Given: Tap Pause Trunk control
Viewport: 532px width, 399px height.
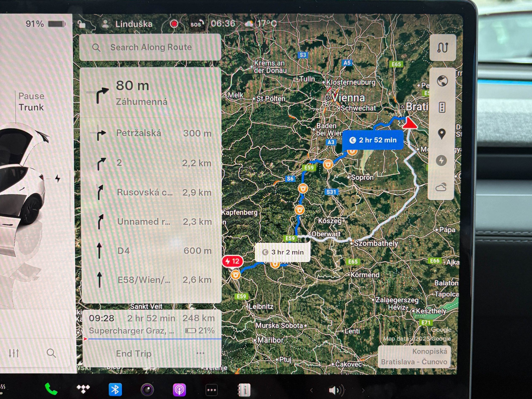Looking at the screenshot, I should tap(31, 101).
